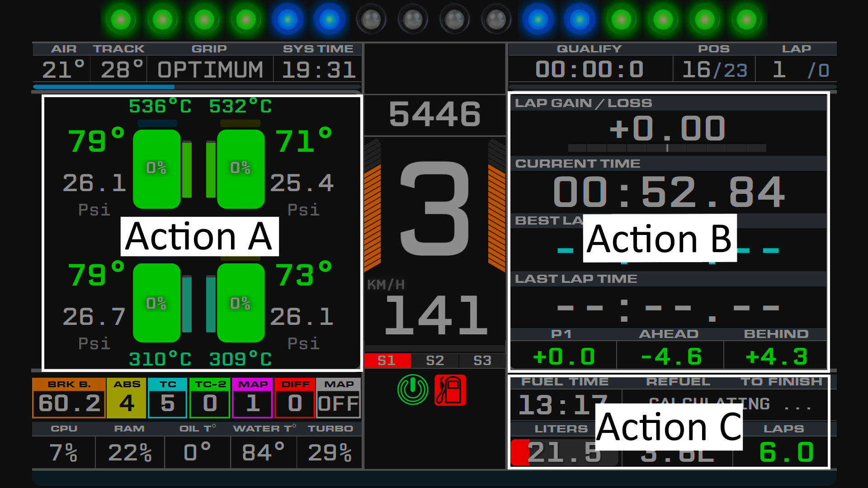
Task: Click the BRK B. 60.2 brake bias box
Action: (69, 398)
